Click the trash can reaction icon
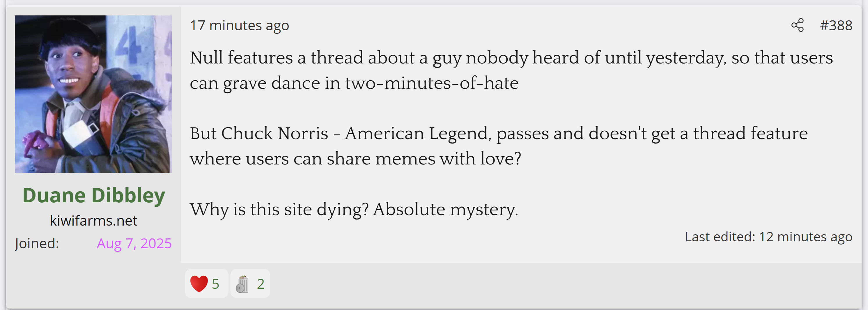Viewport: 868px width, 310px height. (242, 284)
